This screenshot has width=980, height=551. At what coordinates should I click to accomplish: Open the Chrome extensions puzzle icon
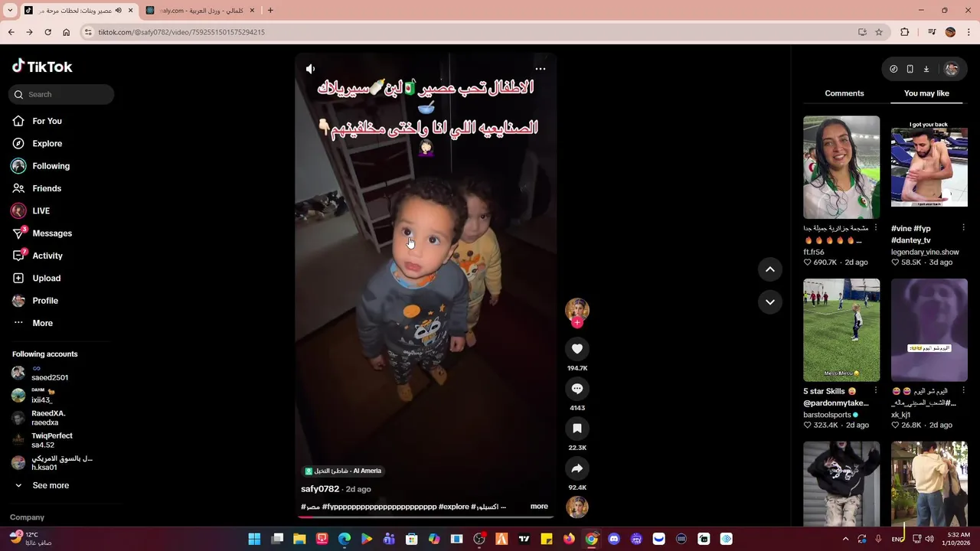904,32
